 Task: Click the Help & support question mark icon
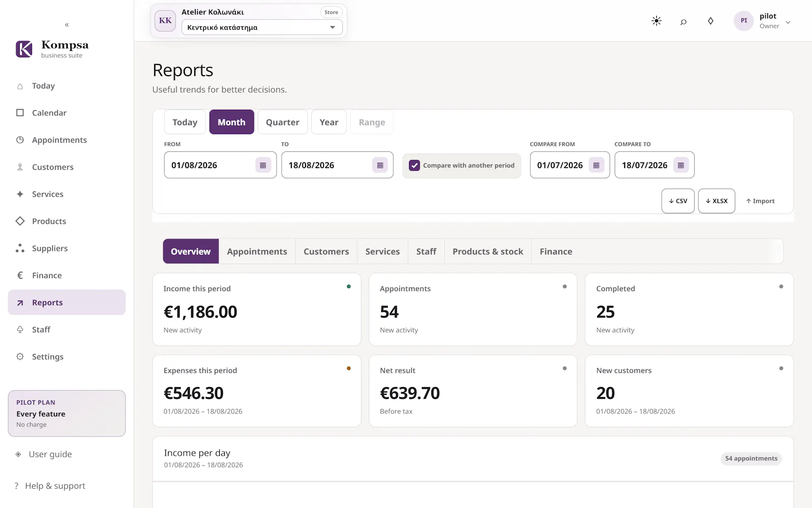point(16,486)
